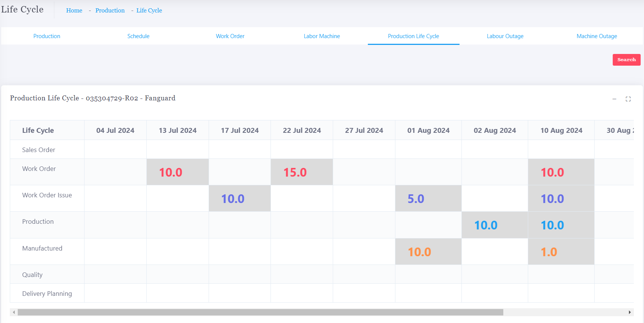
Task: Select the Delivery Planning row label
Action: point(47,294)
